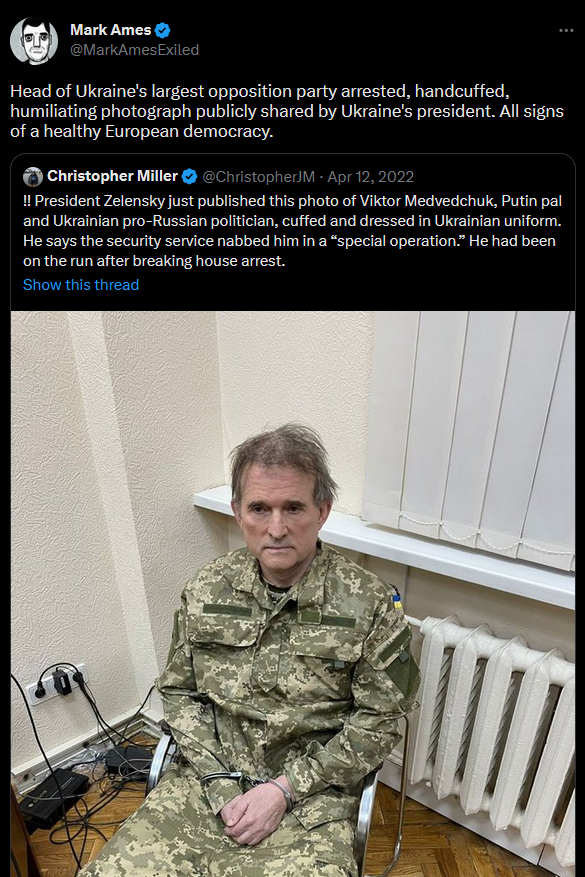The image size is (585, 877).
Task: Open the Mark Ames display name link
Action: [111, 30]
